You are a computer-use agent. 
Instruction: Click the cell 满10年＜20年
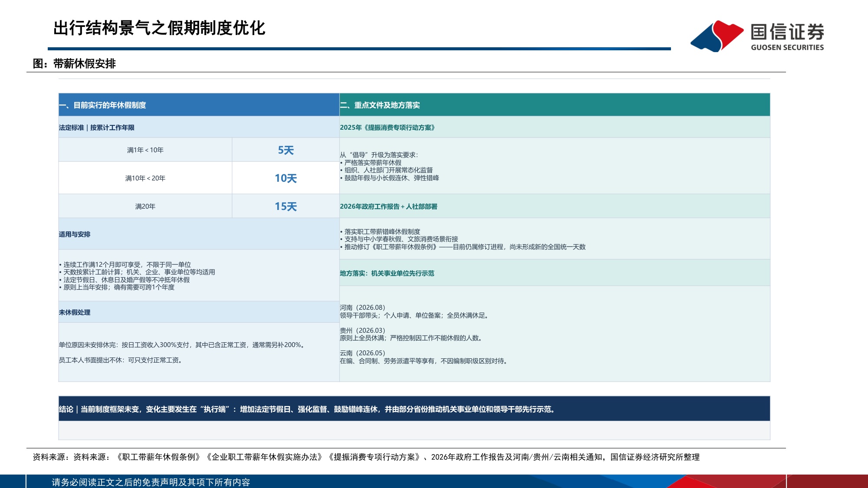(145, 178)
